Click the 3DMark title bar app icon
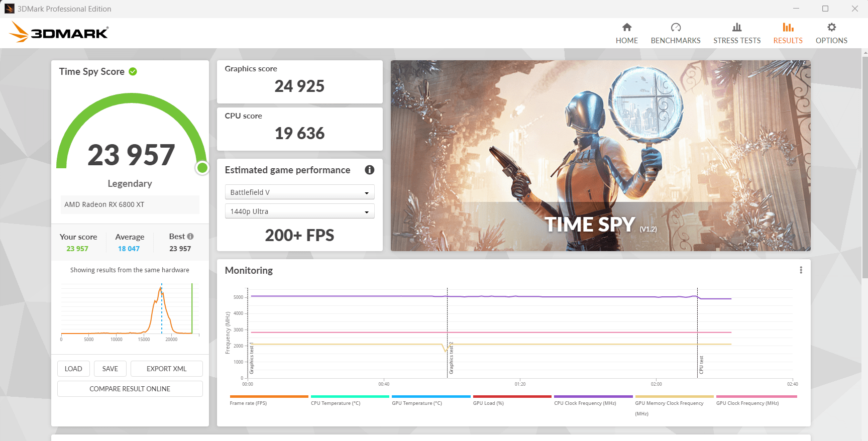The height and width of the screenshot is (441, 868). [9, 9]
